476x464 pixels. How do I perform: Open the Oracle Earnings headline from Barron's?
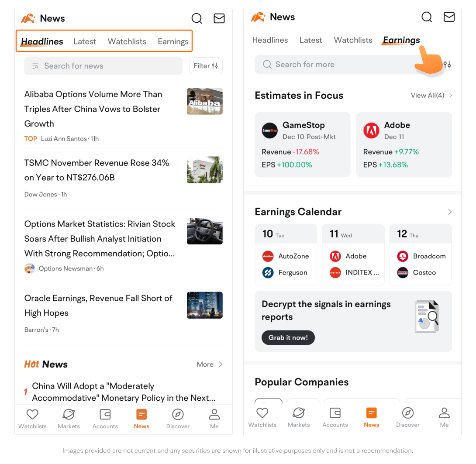[x=98, y=306]
